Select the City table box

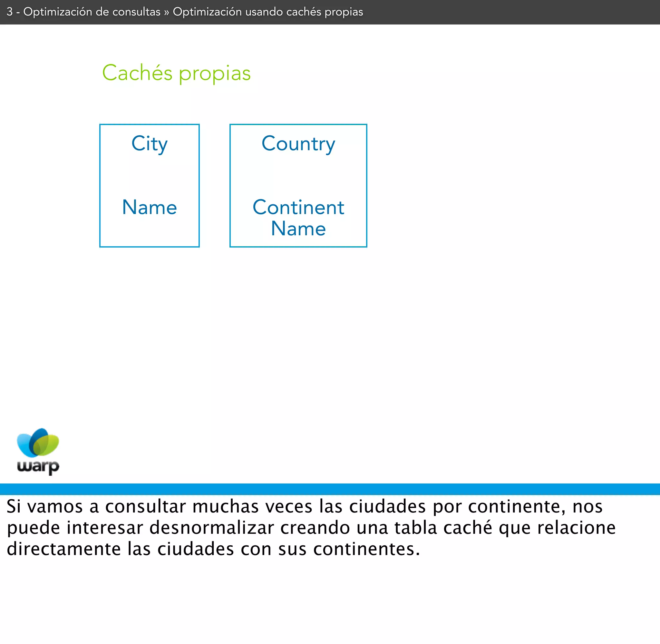(150, 186)
